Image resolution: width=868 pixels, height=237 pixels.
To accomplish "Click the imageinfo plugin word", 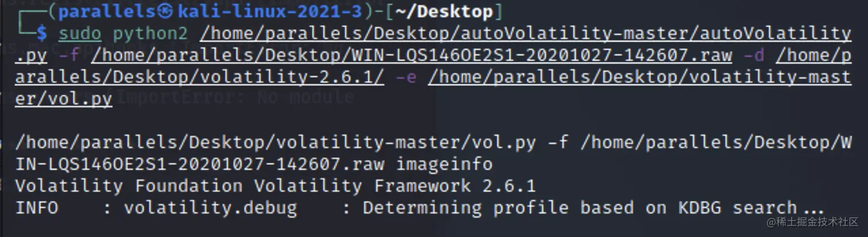I will (x=444, y=165).
